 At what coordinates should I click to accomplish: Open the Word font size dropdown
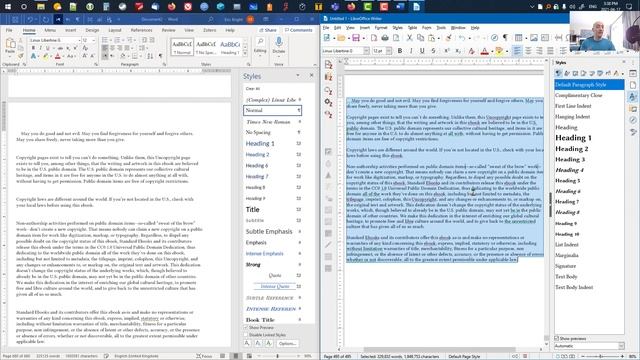pos(94,40)
